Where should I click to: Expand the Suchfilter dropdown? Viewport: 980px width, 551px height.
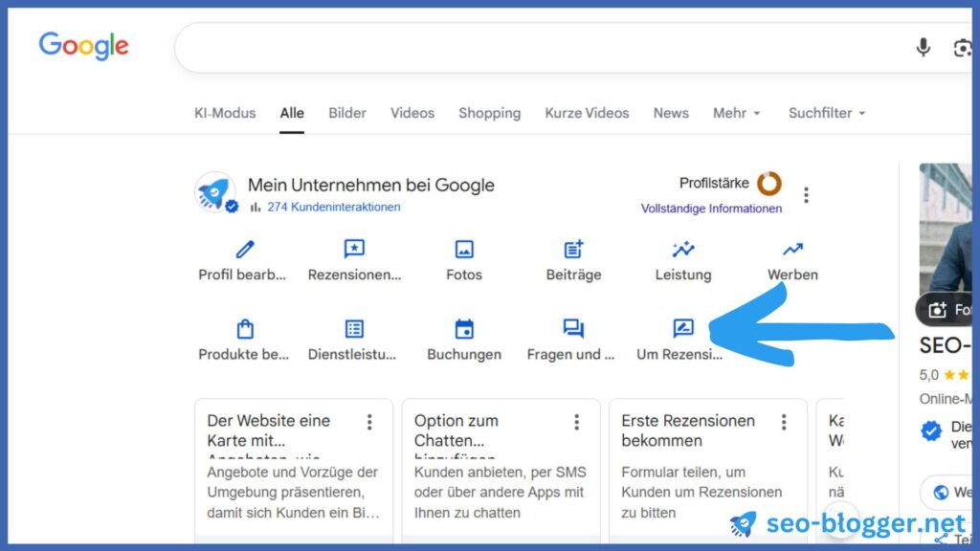[826, 113]
